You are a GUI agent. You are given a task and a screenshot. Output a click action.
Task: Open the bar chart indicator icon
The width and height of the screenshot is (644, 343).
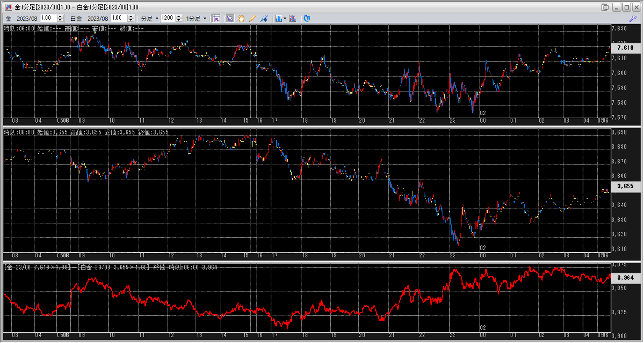pos(278,18)
